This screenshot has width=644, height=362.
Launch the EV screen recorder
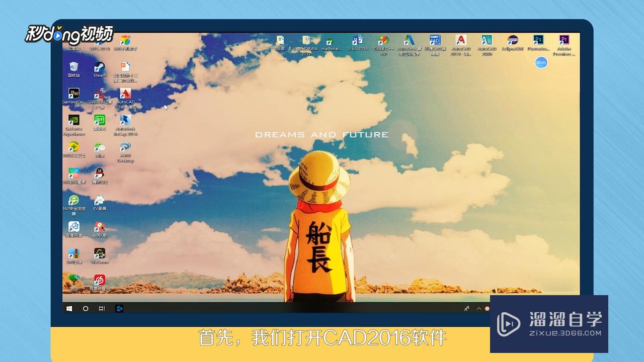pyautogui.click(x=99, y=200)
